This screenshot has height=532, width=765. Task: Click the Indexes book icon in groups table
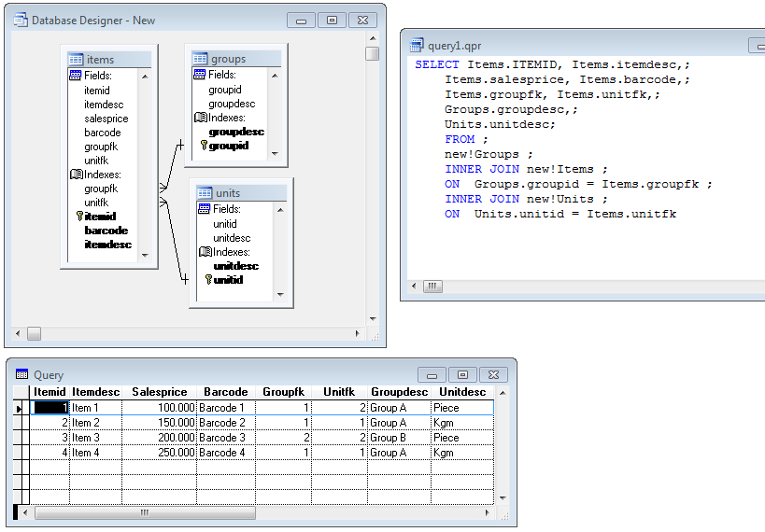(201, 118)
